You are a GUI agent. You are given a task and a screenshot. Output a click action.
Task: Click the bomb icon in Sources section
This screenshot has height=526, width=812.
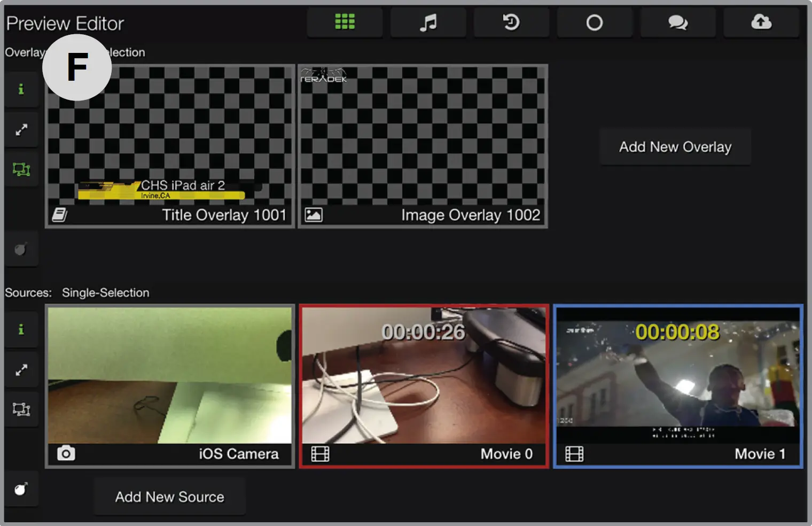pos(21,489)
